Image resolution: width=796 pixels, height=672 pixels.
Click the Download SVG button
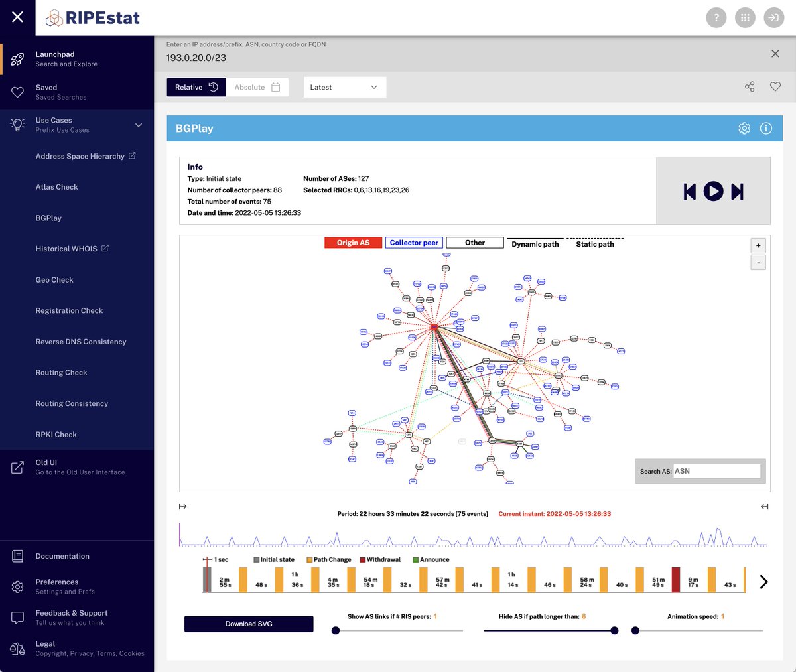249,624
